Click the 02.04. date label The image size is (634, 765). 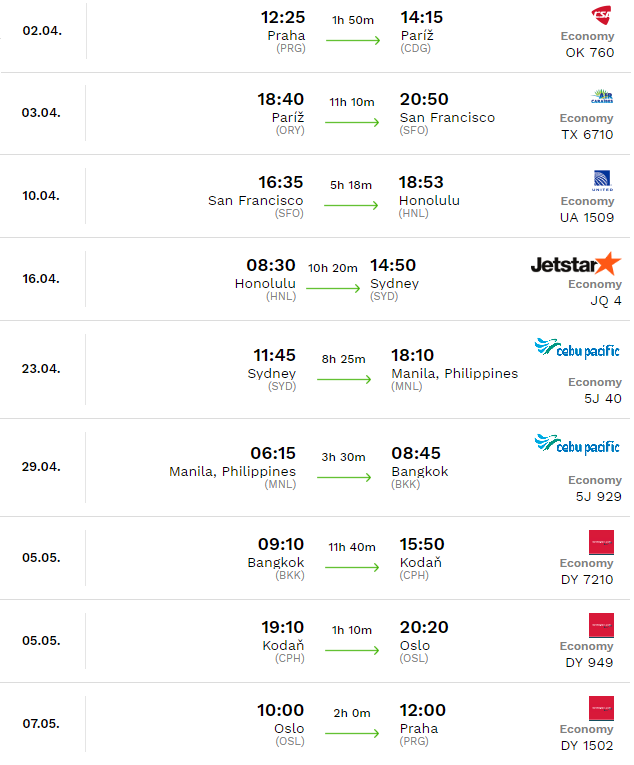[x=42, y=31]
